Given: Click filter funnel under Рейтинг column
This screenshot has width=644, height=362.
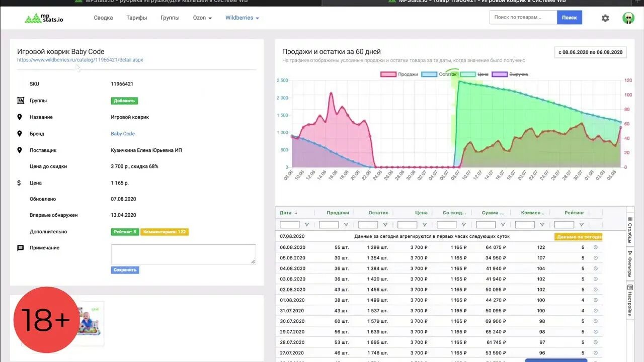Looking at the screenshot, I should coord(582,225).
